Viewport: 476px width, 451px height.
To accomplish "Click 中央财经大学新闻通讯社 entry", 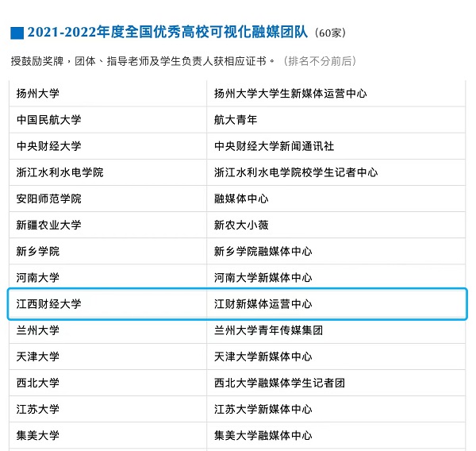I will click(x=274, y=146).
